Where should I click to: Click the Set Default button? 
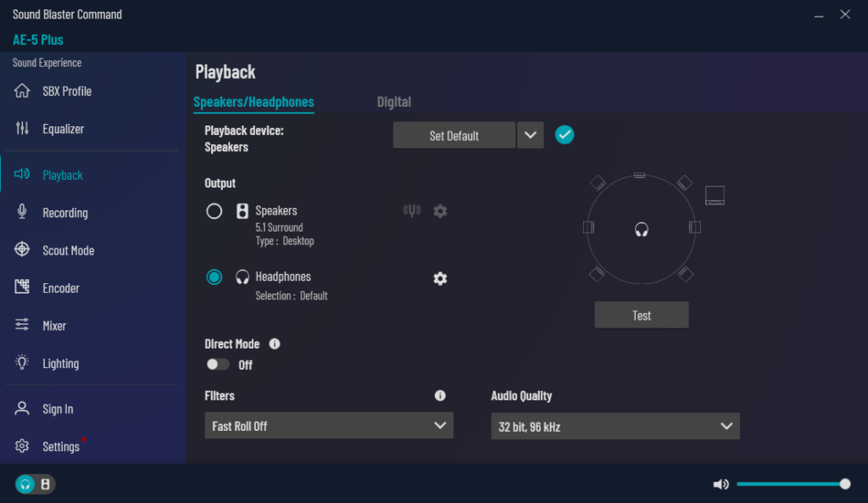pyautogui.click(x=454, y=136)
